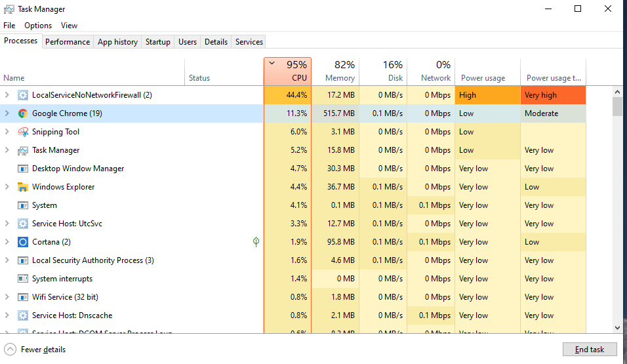The height and width of the screenshot is (364, 627).
Task: Expand the Wifi Service process
Action: (7, 297)
